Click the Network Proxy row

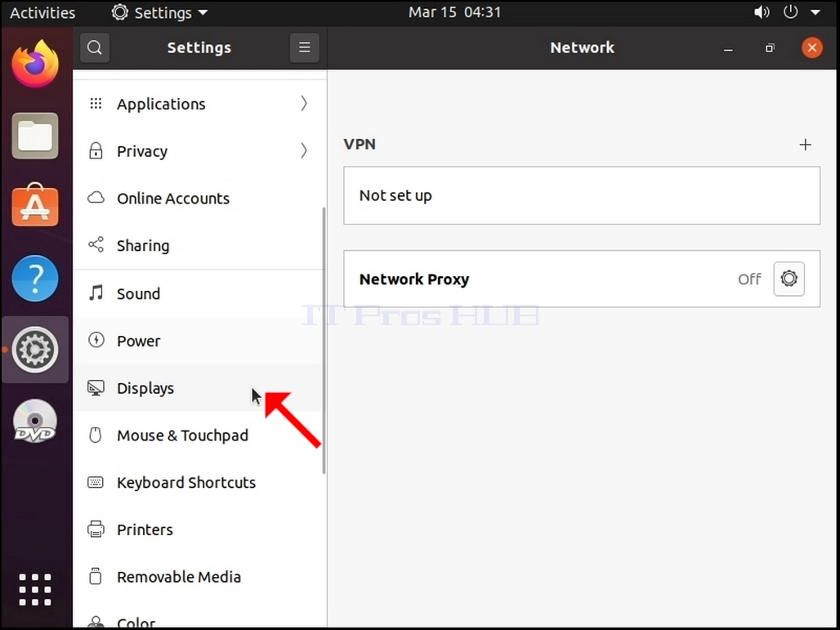click(582, 279)
